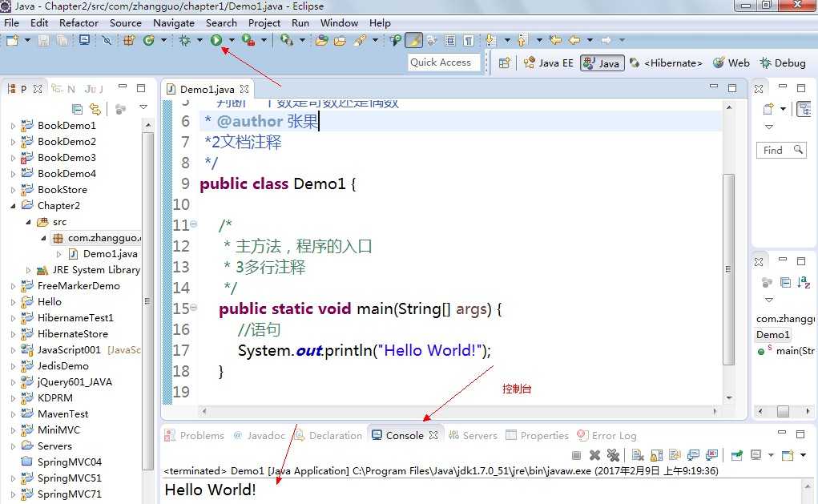This screenshot has height=504, width=818.
Task: Click the Open Perspective icon
Action: [504, 63]
